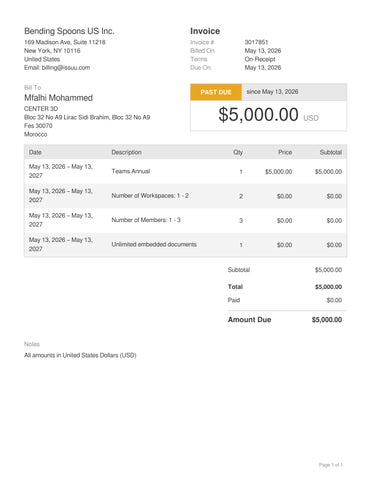Click the Price column header
The image size is (371, 480).
[x=285, y=152]
